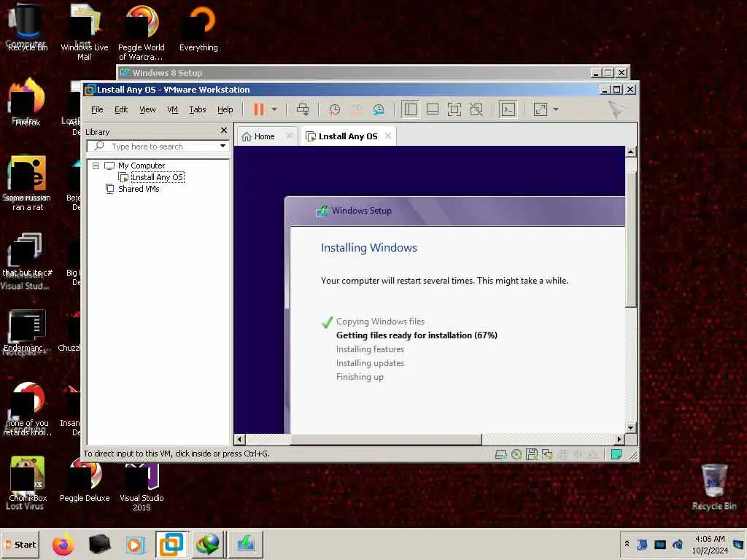The height and width of the screenshot is (560, 747).
Task: Click the volume tray icon
Action: [x=678, y=544]
